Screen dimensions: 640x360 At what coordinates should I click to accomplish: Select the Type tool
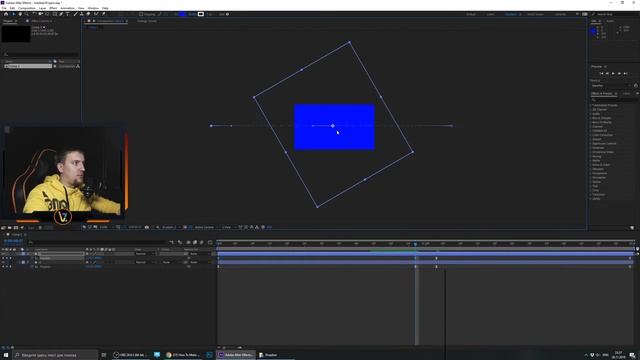68,14
